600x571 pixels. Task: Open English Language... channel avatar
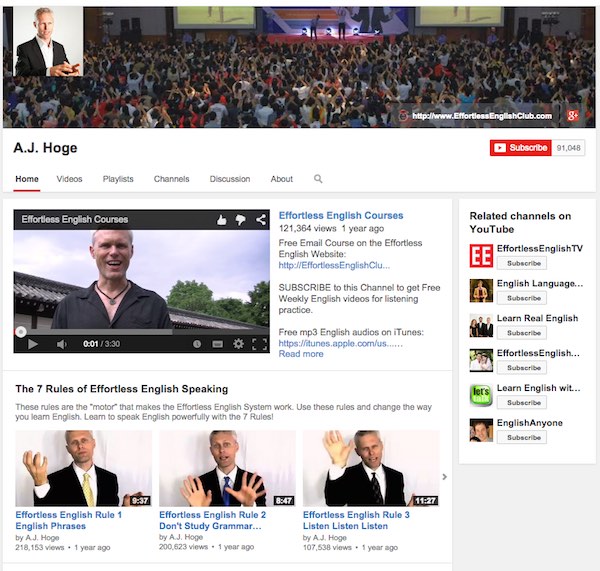[481, 290]
